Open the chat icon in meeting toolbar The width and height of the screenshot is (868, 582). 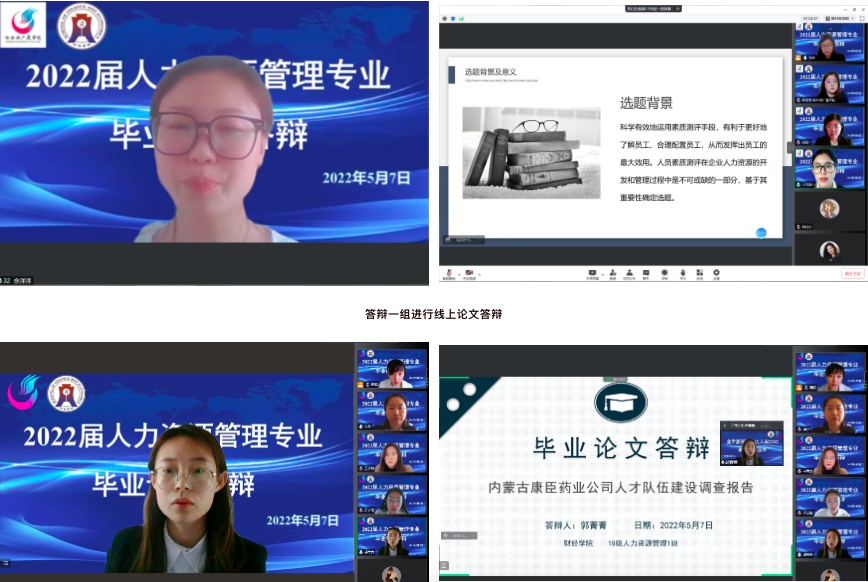646,274
